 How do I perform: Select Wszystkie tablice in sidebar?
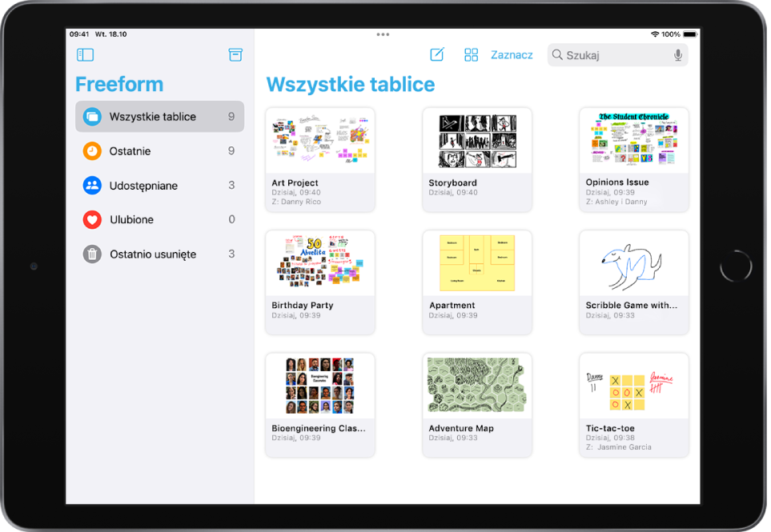(x=160, y=117)
